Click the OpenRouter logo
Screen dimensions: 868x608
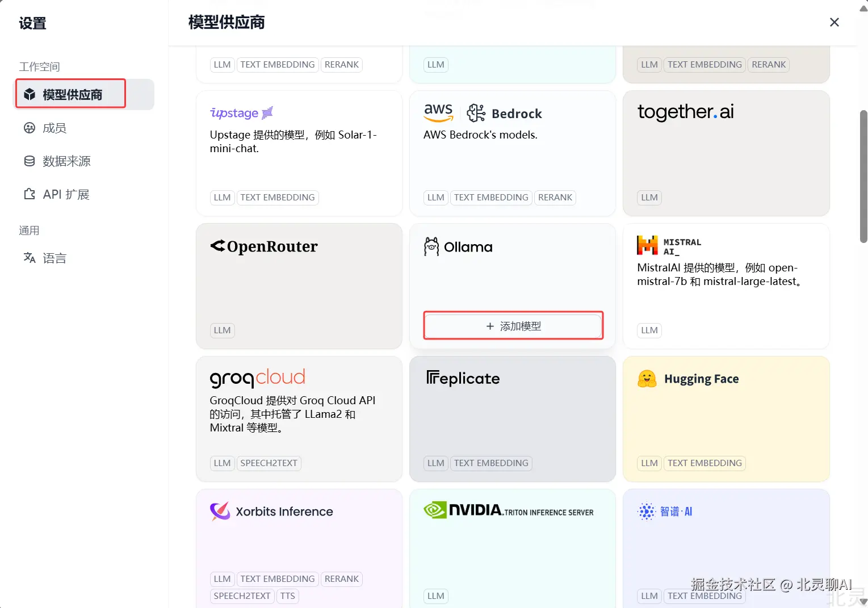click(264, 246)
